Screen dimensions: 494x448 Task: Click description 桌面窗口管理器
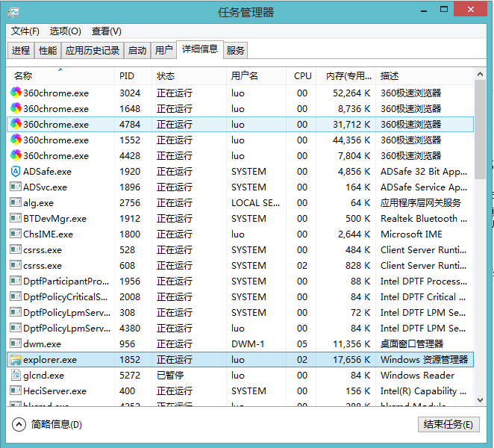pos(412,343)
